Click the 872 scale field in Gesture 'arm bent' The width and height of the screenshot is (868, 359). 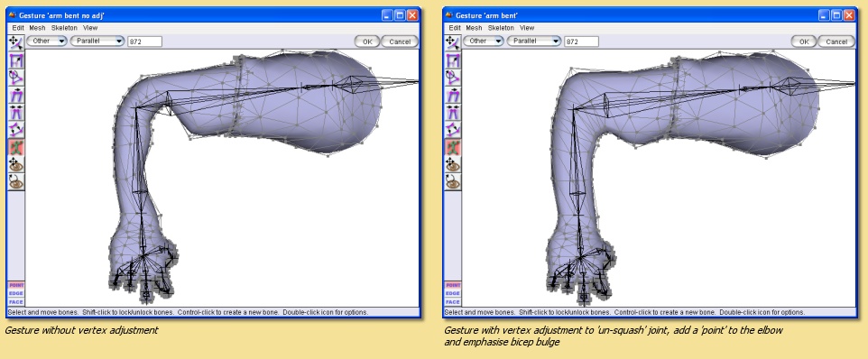pyautogui.click(x=581, y=41)
